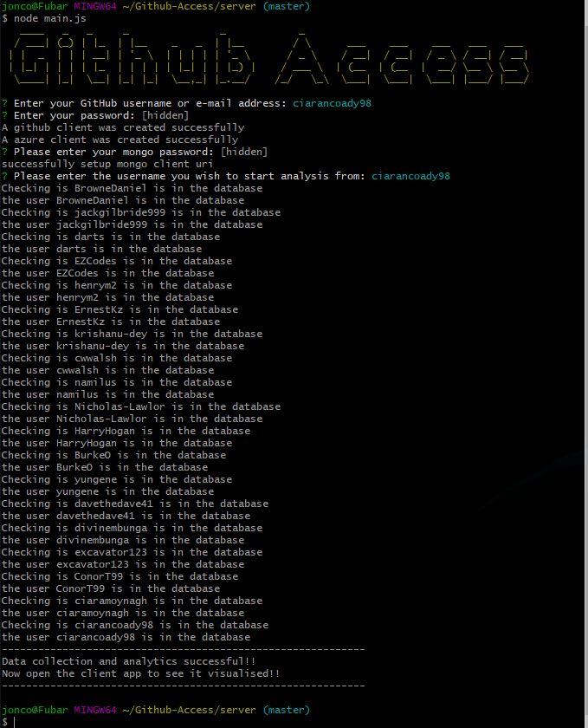Image resolution: width=588 pixels, height=728 pixels.
Task: Click 'Checking is yungene' line
Action: pos(117,479)
